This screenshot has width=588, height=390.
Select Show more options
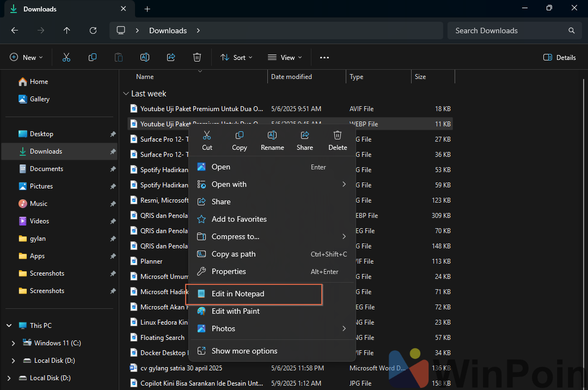272,351
